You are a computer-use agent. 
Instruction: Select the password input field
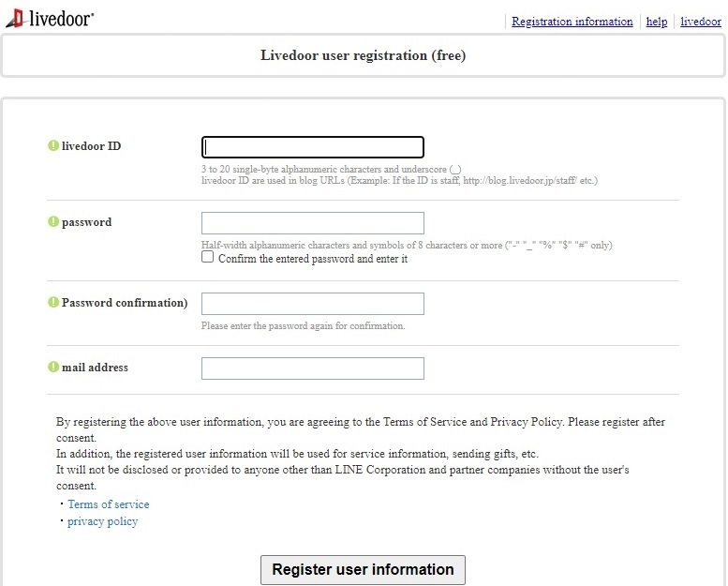[x=312, y=223]
